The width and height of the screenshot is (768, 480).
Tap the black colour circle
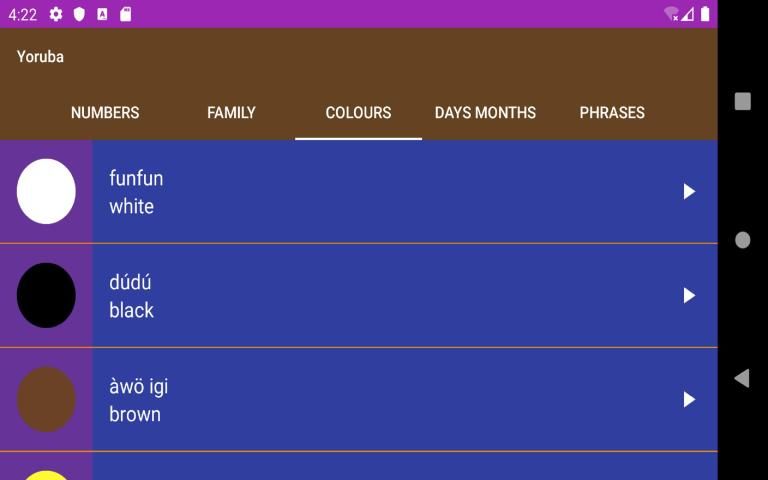point(46,295)
